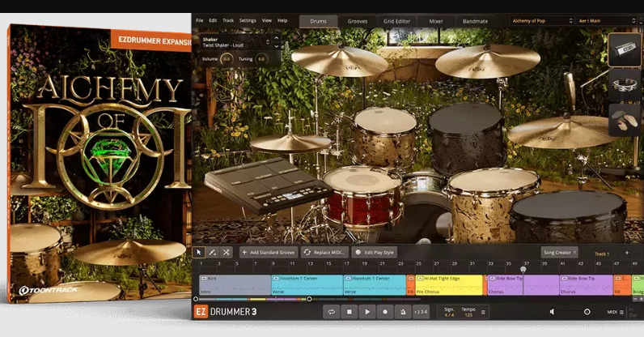This screenshot has width=644, height=337.
Task: Start playback with the play button
Action: [x=367, y=312]
